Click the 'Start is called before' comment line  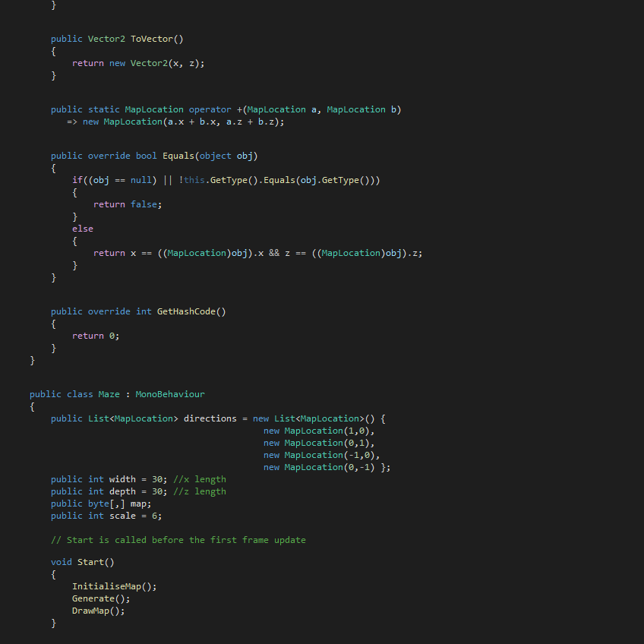tap(178, 540)
